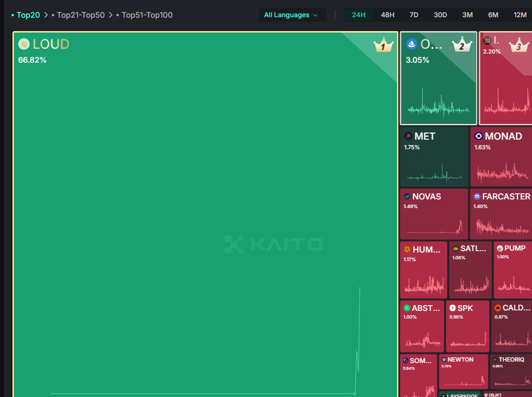Click the number 3 crown badge

tap(519, 45)
